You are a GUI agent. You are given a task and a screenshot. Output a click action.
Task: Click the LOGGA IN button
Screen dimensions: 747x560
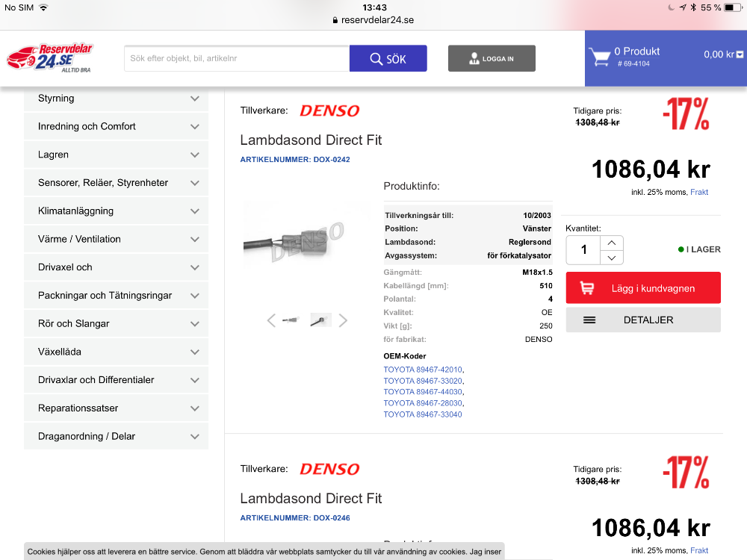492,58
